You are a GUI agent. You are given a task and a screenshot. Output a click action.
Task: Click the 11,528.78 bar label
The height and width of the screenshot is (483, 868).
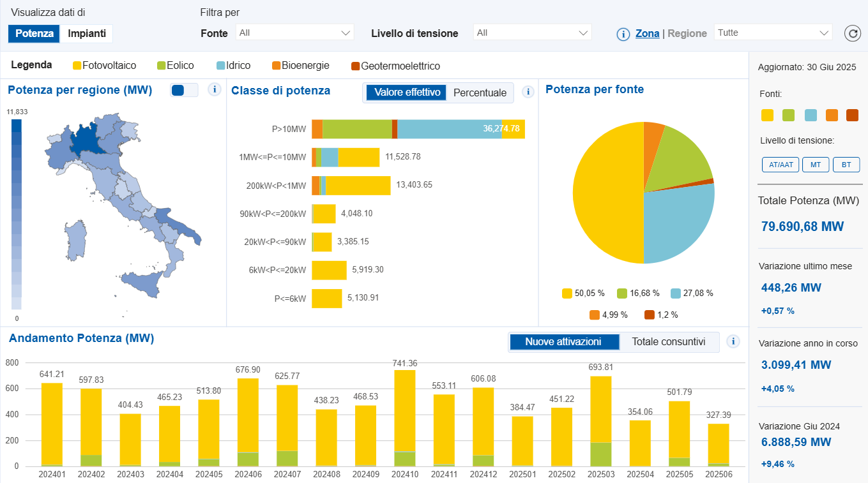[x=403, y=157]
